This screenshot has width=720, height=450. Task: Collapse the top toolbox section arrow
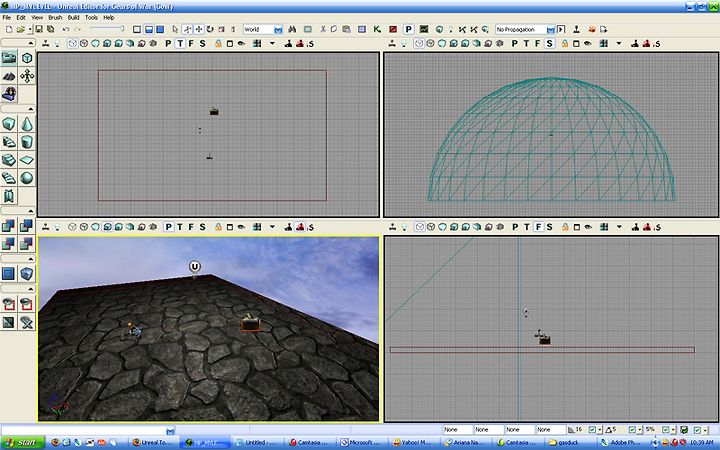(x=31, y=43)
